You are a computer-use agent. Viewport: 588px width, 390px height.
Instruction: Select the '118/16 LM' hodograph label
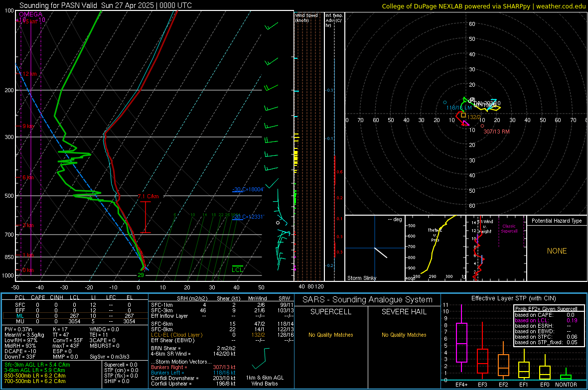[459, 108]
